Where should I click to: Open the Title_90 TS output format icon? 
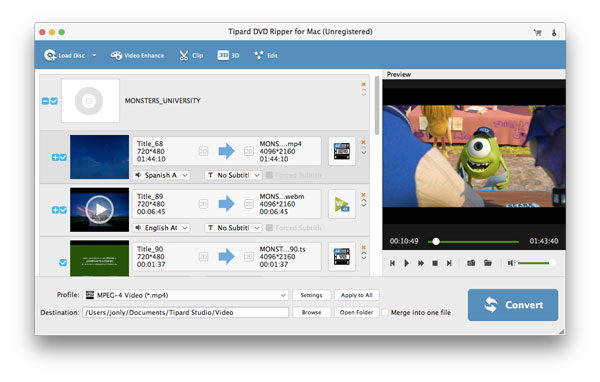coord(342,257)
